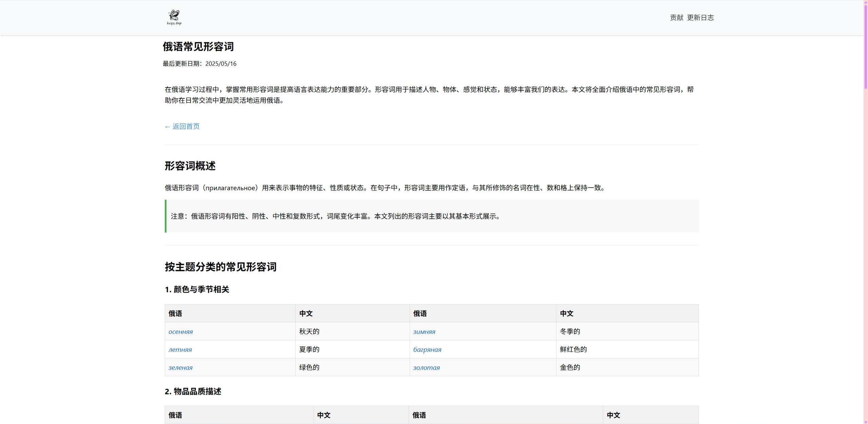Open the багряная word entry

428,349
